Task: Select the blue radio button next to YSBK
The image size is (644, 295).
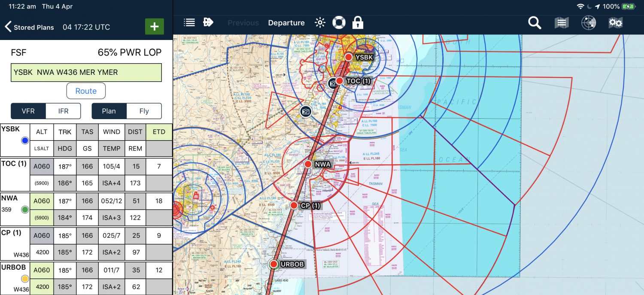Action: pos(24,140)
